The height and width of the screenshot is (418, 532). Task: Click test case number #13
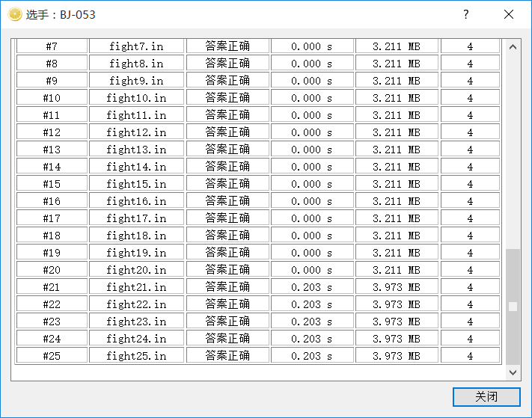[52, 150]
